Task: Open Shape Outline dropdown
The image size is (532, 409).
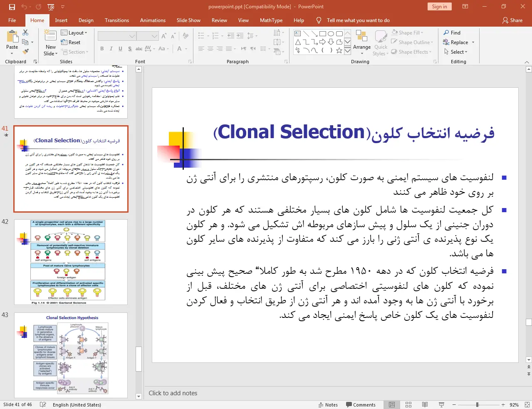Action: [412, 42]
